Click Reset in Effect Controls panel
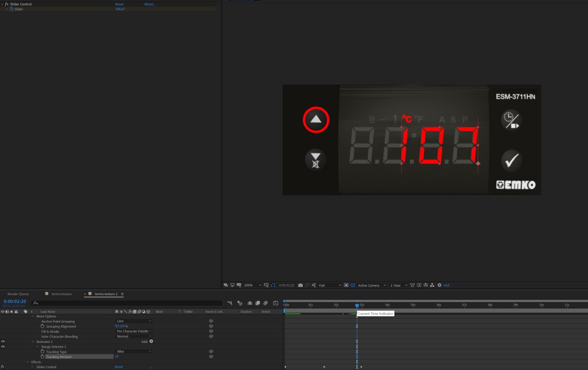Image resolution: width=588 pixels, height=370 pixels. click(119, 4)
